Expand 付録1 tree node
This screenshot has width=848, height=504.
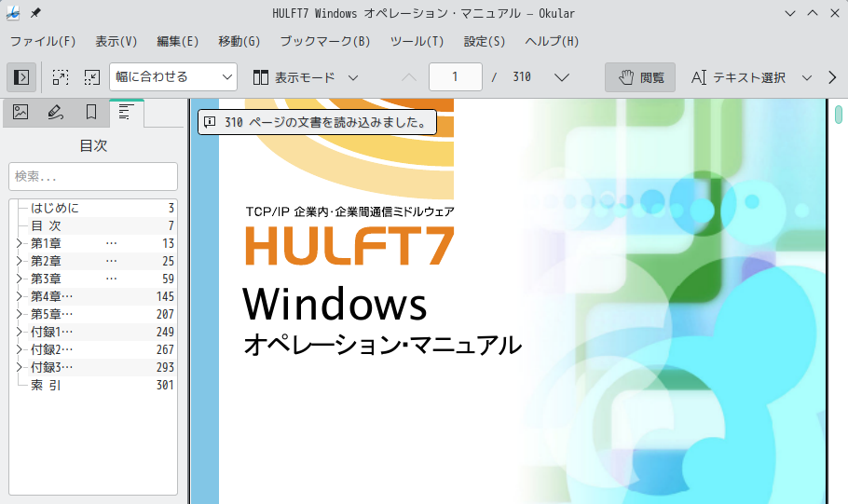pos(19,332)
